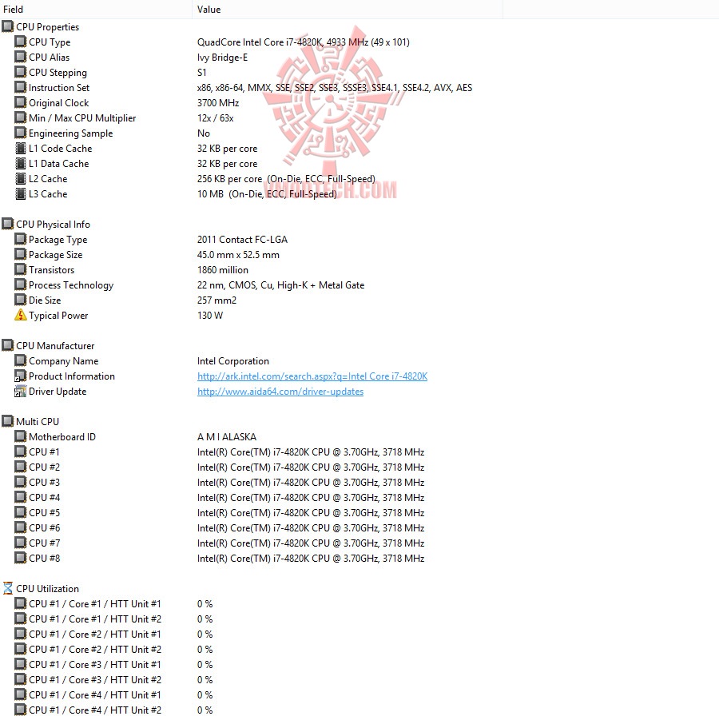
Task: Click the Multi CPU section icon
Action: coord(8,422)
